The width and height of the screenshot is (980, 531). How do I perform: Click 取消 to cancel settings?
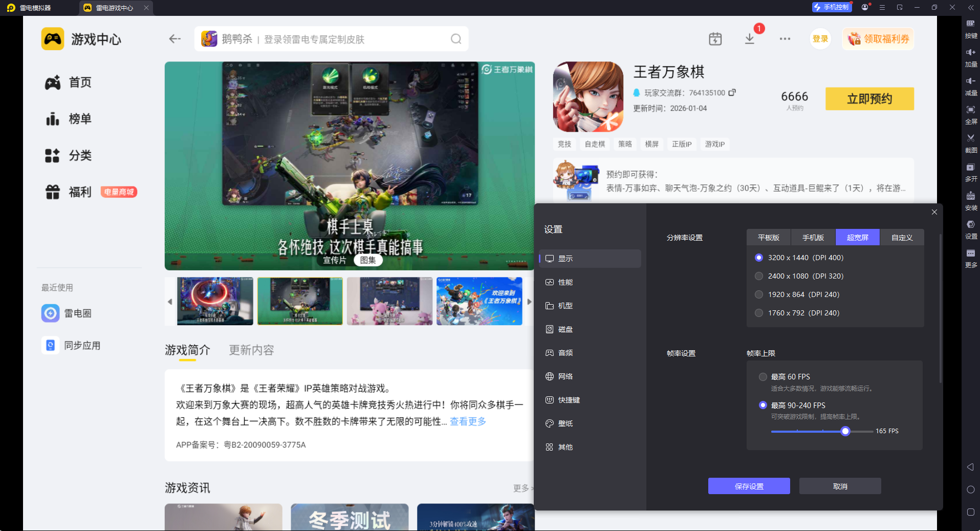click(x=840, y=486)
